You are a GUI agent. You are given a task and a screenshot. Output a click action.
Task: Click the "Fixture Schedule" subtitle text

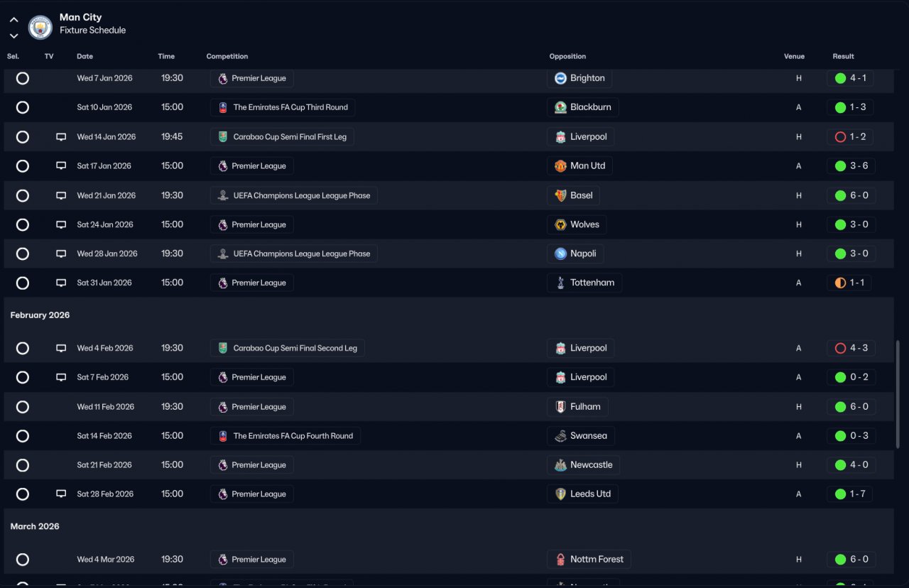pos(93,31)
